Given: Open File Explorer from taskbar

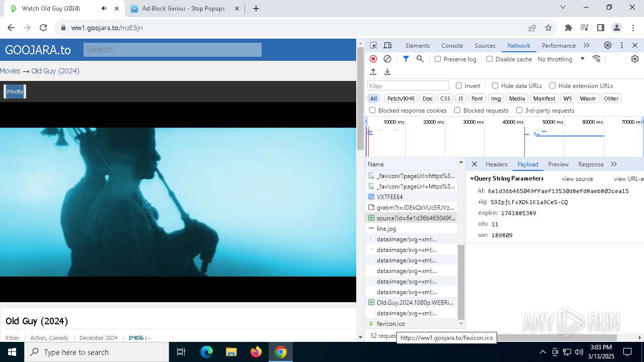Looking at the screenshot, I should coord(231,352).
